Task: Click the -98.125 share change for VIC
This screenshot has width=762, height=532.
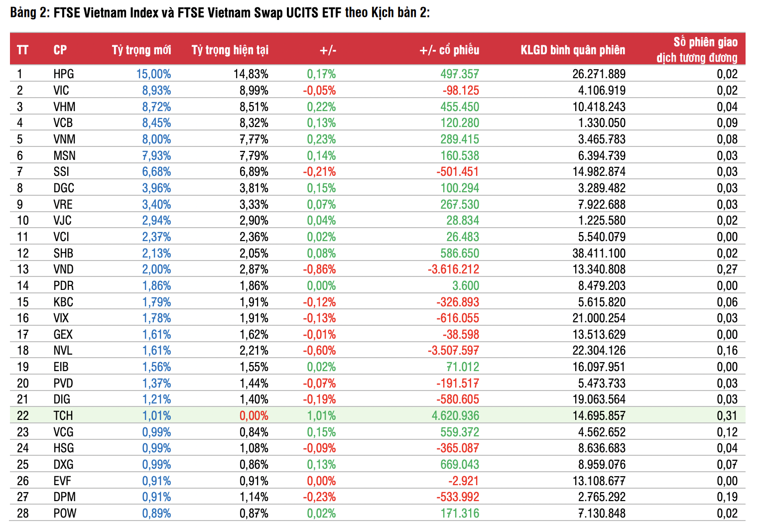Action: tap(461, 90)
